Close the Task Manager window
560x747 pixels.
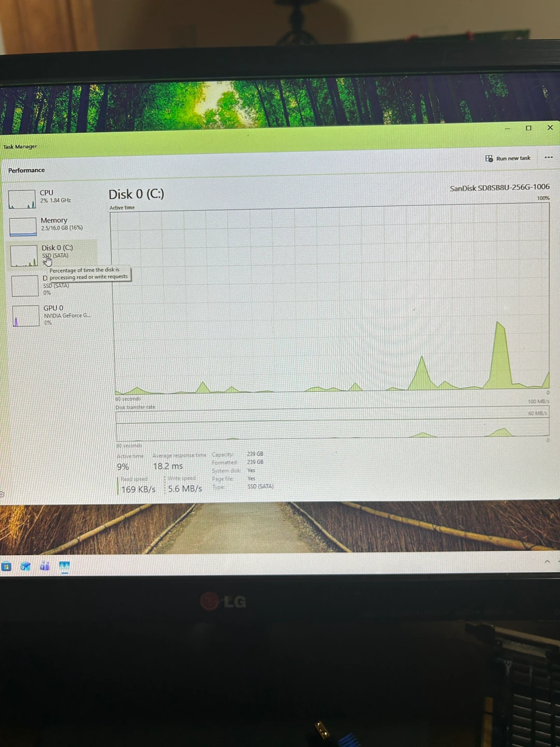click(x=550, y=128)
